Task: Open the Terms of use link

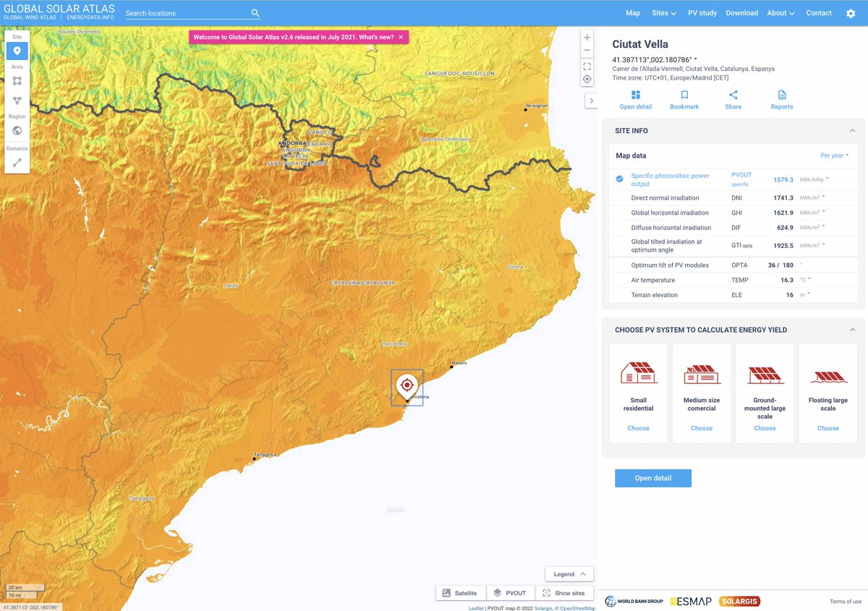Action: (x=846, y=602)
